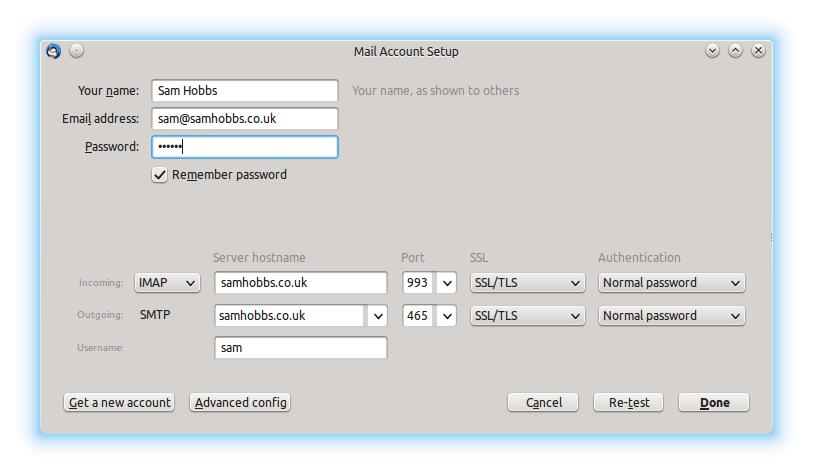The image size is (813, 474).
Task: Click the Mail Account Setup title text
Action: [x=406, y=51]
